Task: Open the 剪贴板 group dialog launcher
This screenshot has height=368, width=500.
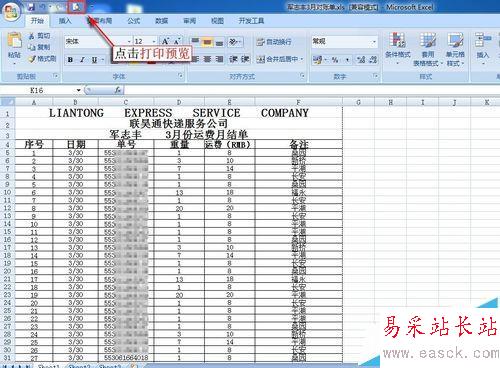Action: click(x=56, y=76)
